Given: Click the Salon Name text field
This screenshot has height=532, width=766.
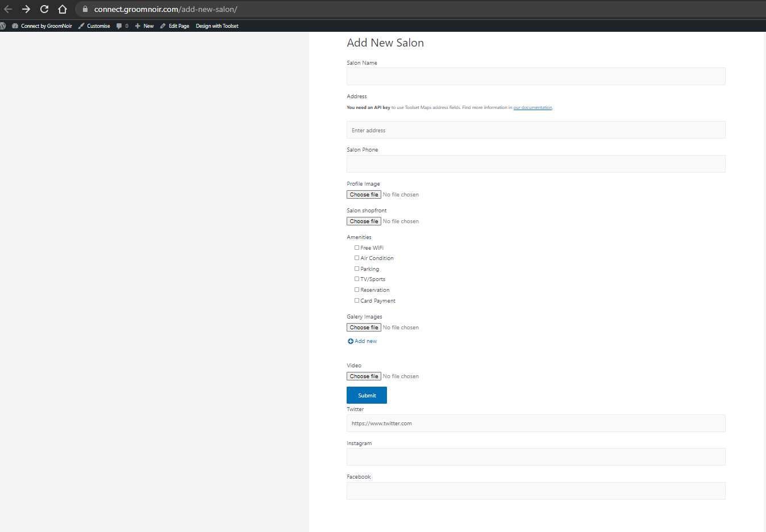Looking at the screenshot, I should click(x=536, y=77).
